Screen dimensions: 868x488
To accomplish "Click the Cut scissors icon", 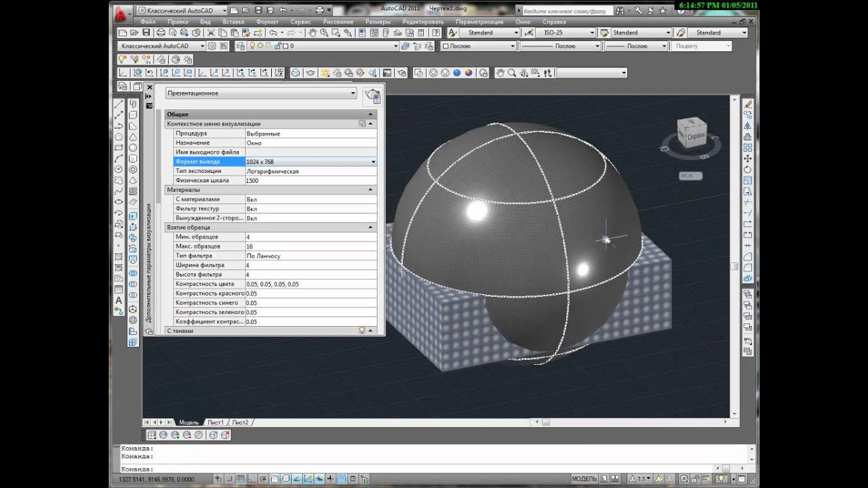I will click(x=211, y=33).
